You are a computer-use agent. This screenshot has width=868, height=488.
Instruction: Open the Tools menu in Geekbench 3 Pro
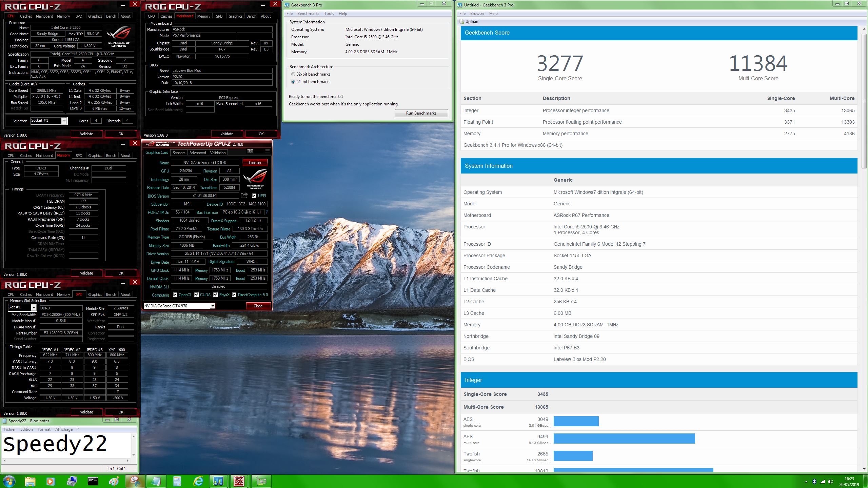(x=329, y=14)
